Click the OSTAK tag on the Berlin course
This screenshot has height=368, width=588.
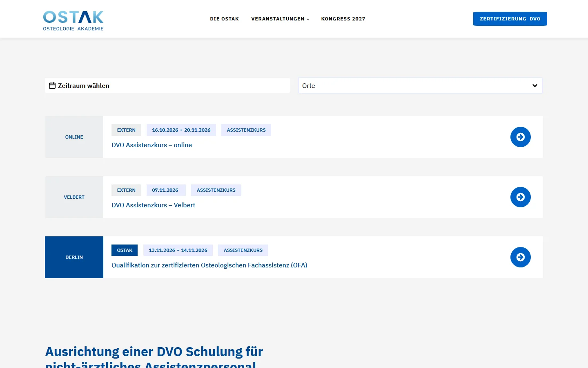[125, 250]
